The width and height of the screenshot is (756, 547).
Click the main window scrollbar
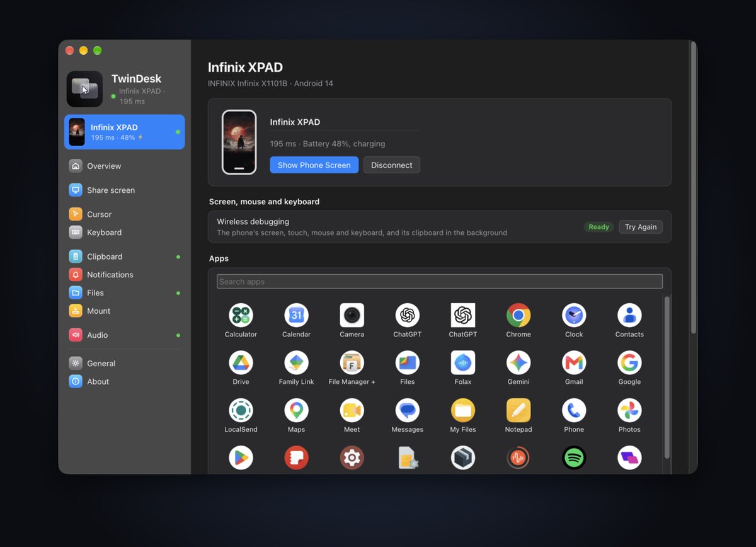[x=693, y=188]
